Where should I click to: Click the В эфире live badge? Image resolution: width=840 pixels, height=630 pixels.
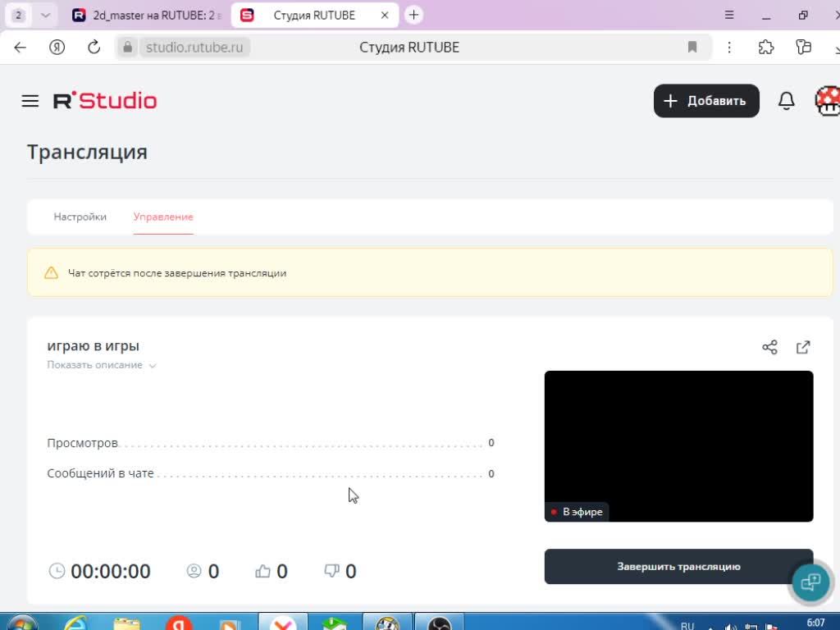coord(577,512)
